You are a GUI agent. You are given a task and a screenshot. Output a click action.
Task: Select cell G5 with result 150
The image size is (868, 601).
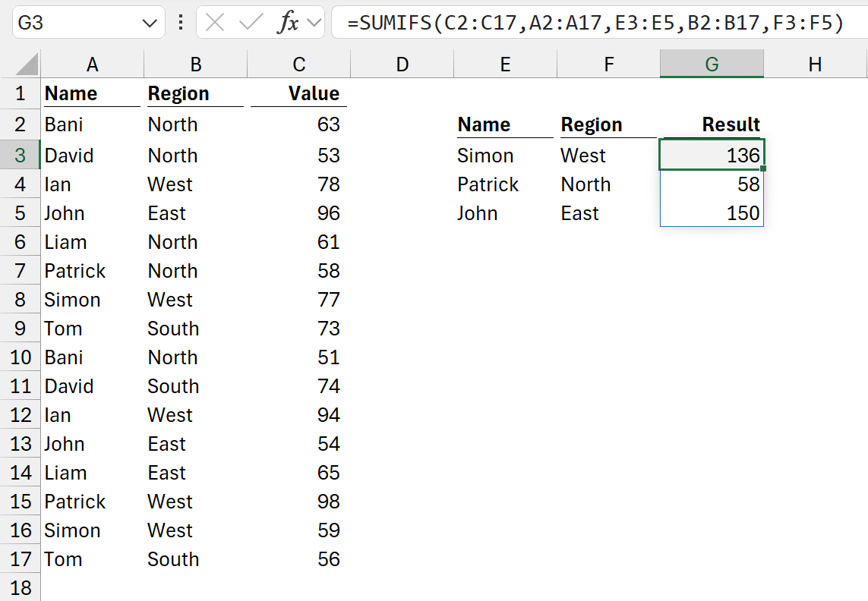712,213
